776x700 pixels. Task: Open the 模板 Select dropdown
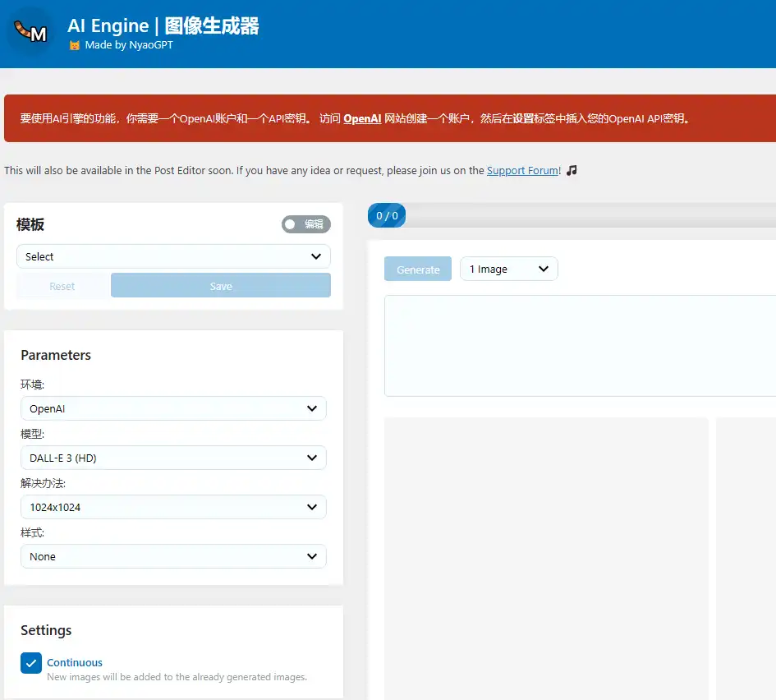tap(172, 256)
